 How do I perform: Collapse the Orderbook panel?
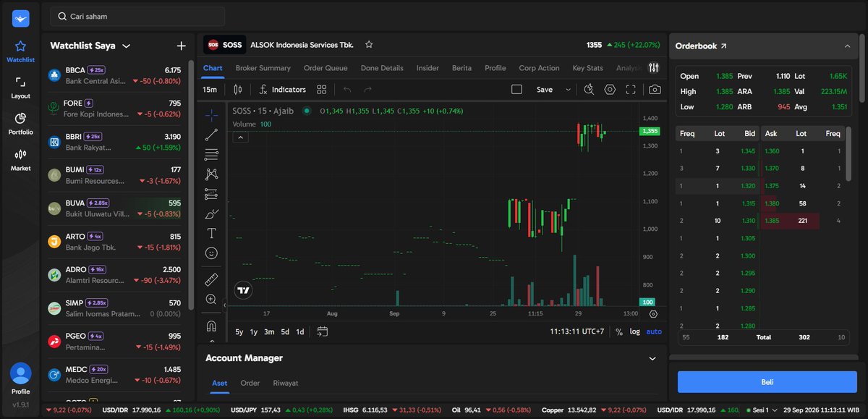click(847, 46)
